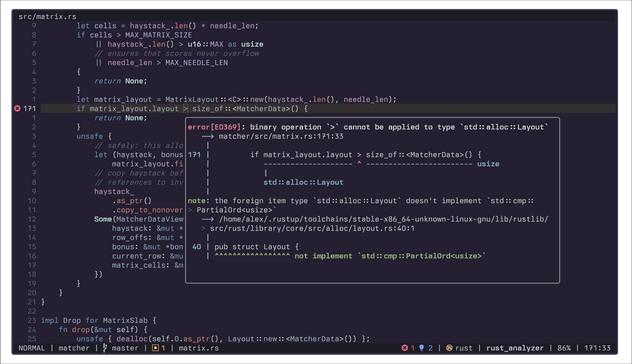The height and width of the screenshot is (364, 632).
Task: Click 'Some(MatcherDataView' in the code
Action: click(x=139, y=219)
